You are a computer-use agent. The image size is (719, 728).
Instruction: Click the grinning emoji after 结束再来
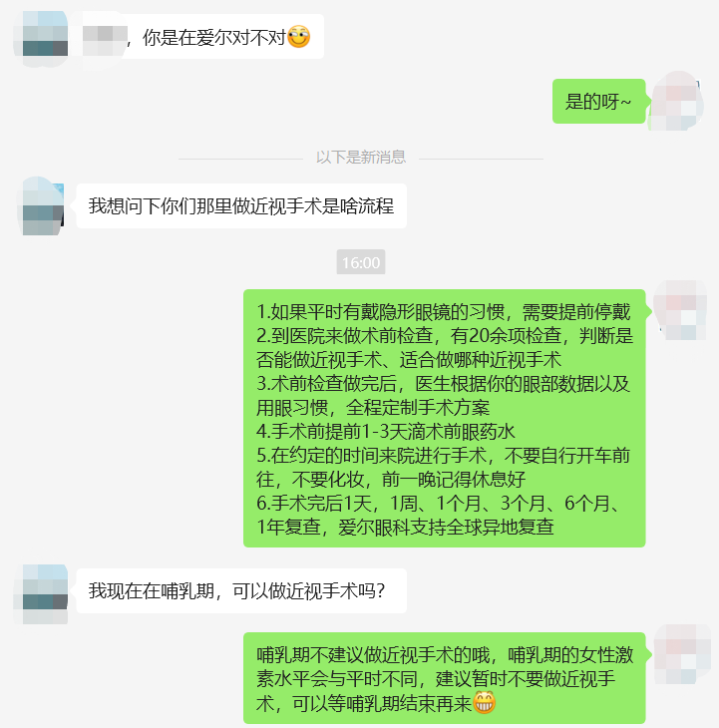coord(484,702)
